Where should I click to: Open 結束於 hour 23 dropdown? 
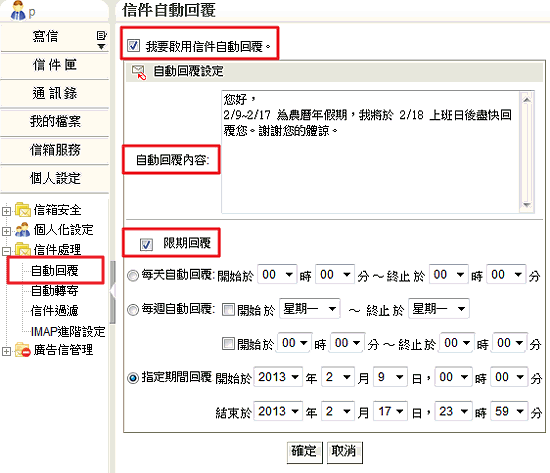(x=453, y=411)
